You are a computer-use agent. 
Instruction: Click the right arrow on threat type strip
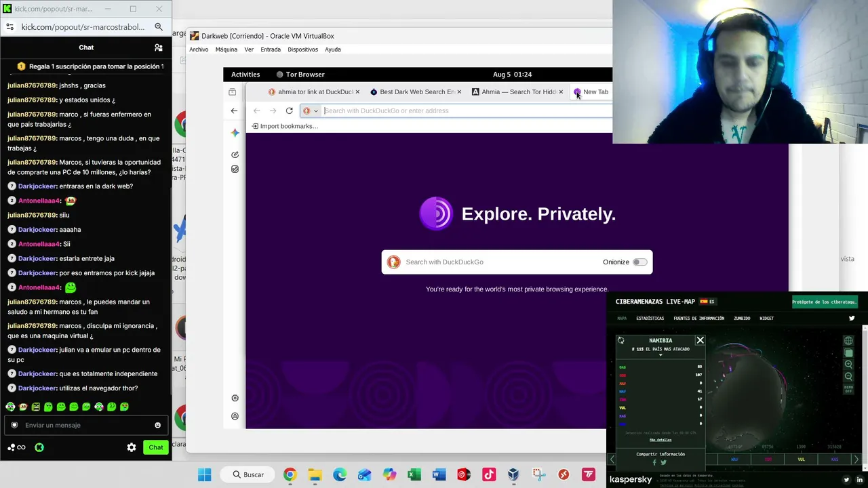[x=856, y=460]
